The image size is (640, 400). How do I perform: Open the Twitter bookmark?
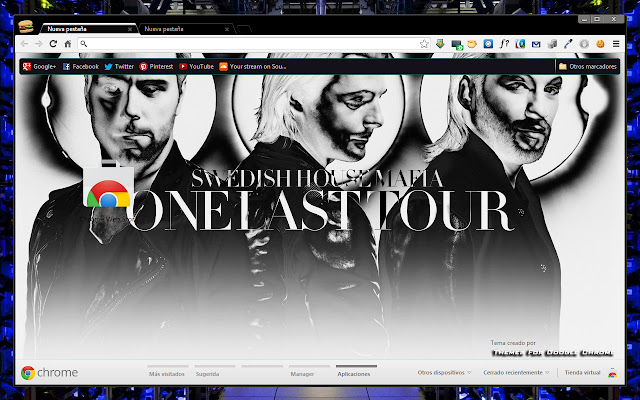tap(119, 67)
